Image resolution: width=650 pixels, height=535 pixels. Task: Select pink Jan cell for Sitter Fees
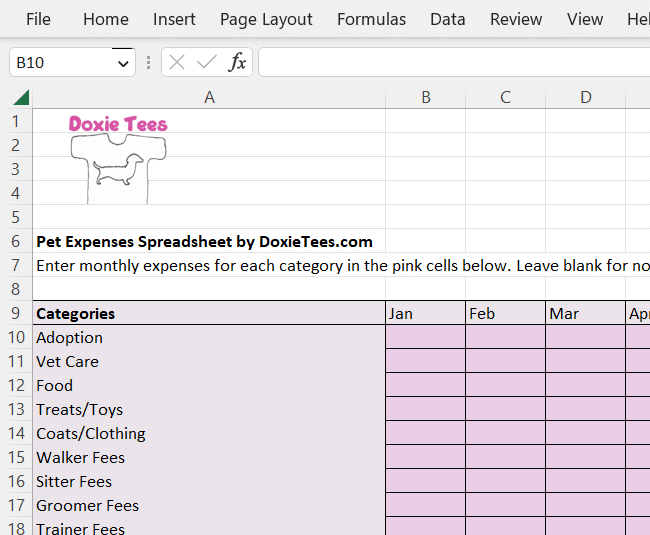tap(425, 481)
